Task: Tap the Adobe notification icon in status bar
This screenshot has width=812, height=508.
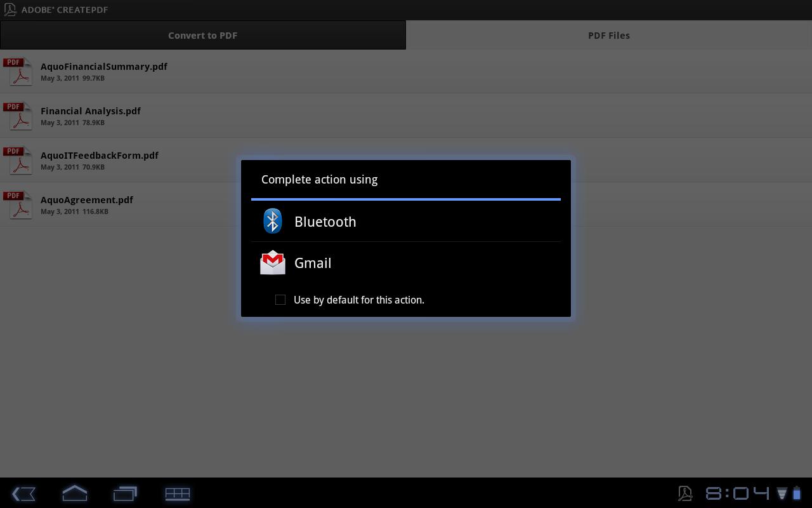Action: 685,493
